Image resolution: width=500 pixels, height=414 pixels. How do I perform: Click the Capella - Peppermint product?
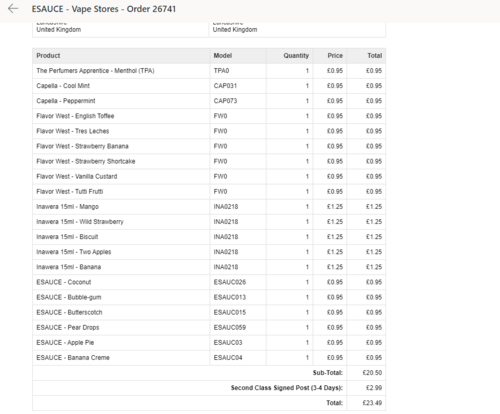tap(66, 101)
